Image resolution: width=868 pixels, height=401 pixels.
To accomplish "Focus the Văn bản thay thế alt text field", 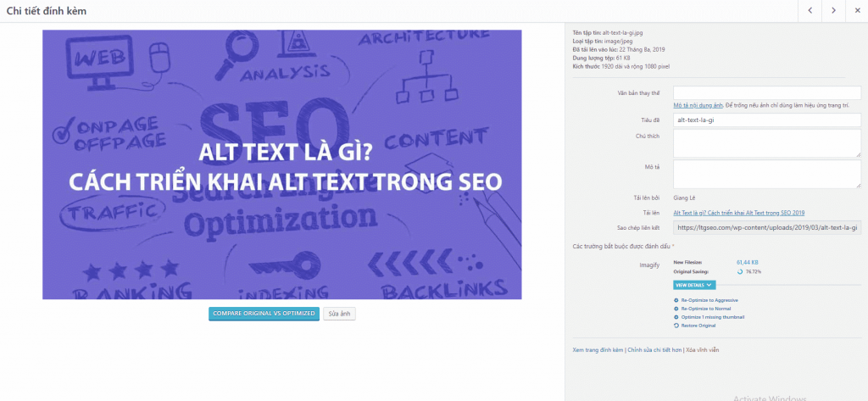I will tap(766, 92).
